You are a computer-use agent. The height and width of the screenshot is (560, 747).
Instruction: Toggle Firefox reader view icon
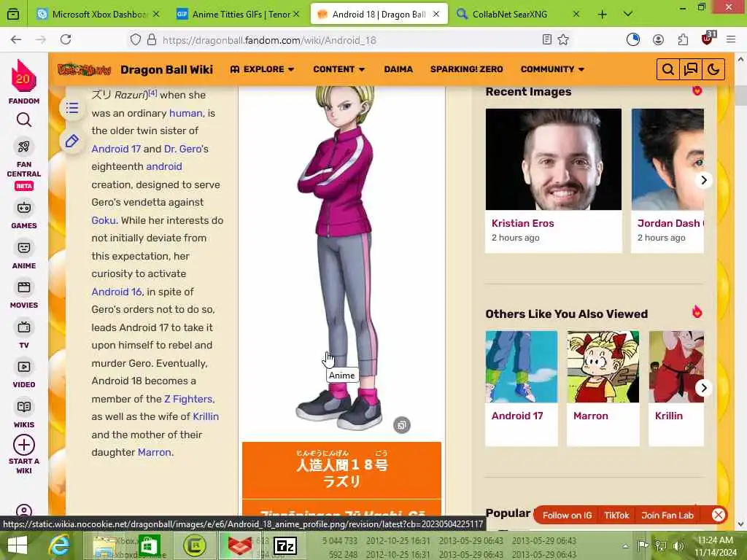pos(547,39)
